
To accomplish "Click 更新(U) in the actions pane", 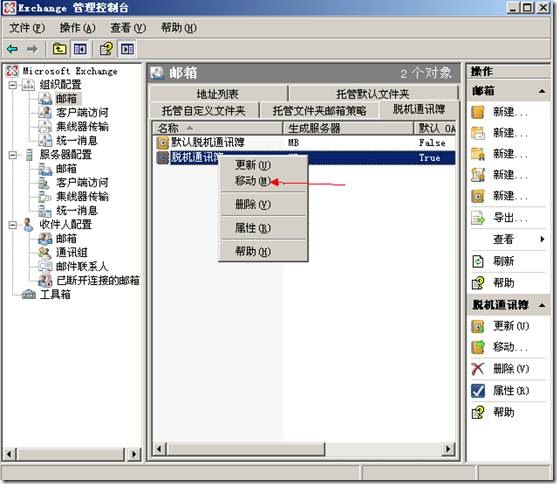I will coord(500,326).
